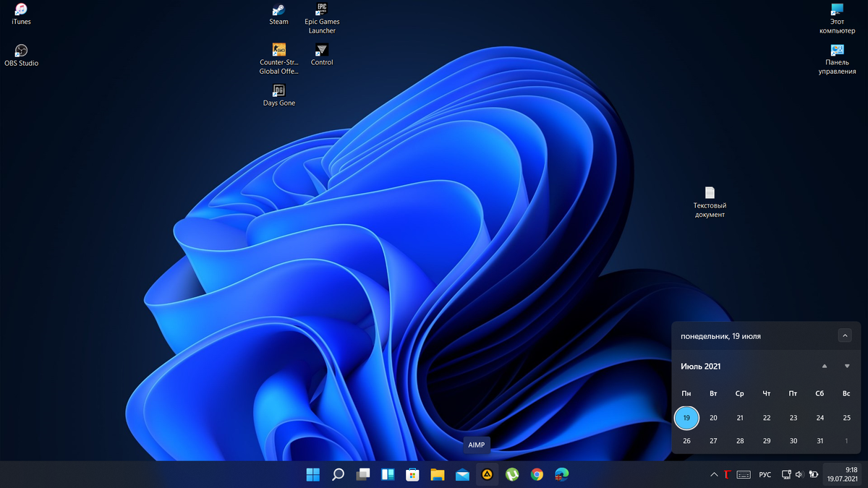The height and width of the screenshot is (488, 868).
Task: Select day 29 in the calendar
Action: point(767,441)
